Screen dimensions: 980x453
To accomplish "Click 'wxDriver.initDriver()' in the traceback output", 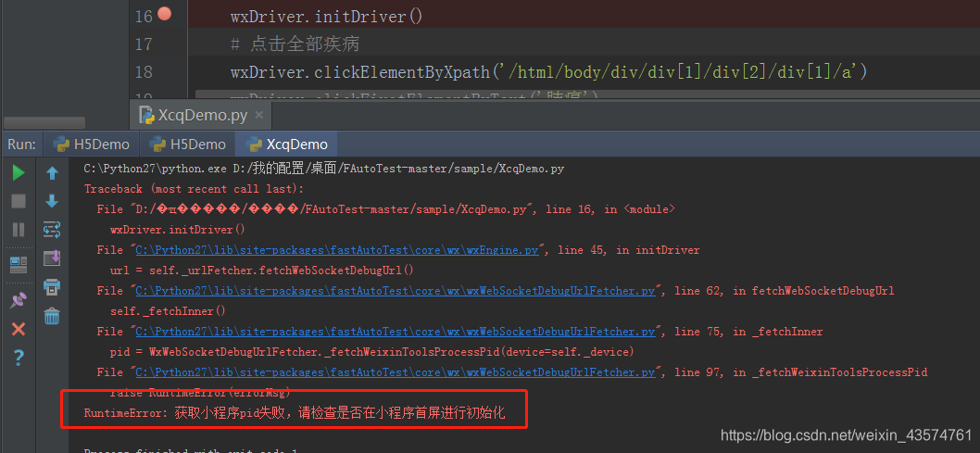I will click(178, 230).
